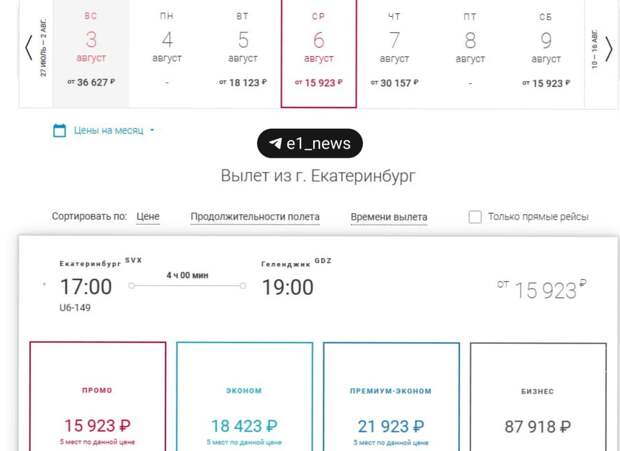Click flight U6-149 total price 15 923
The width and height of the screenshot is (620, 451).
pyautogui.click(x=541, y=290)
